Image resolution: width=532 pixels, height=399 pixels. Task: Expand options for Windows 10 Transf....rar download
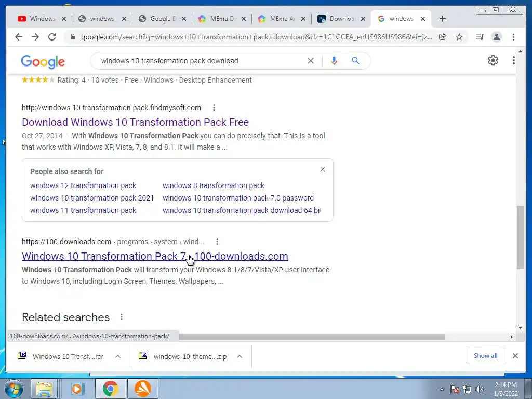[x=118, y=356]
